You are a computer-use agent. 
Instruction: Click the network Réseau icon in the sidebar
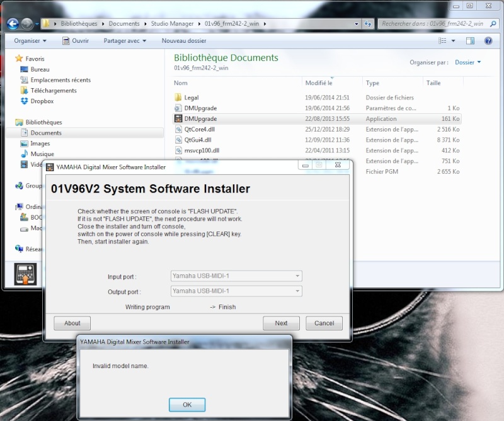pos(19,249)
